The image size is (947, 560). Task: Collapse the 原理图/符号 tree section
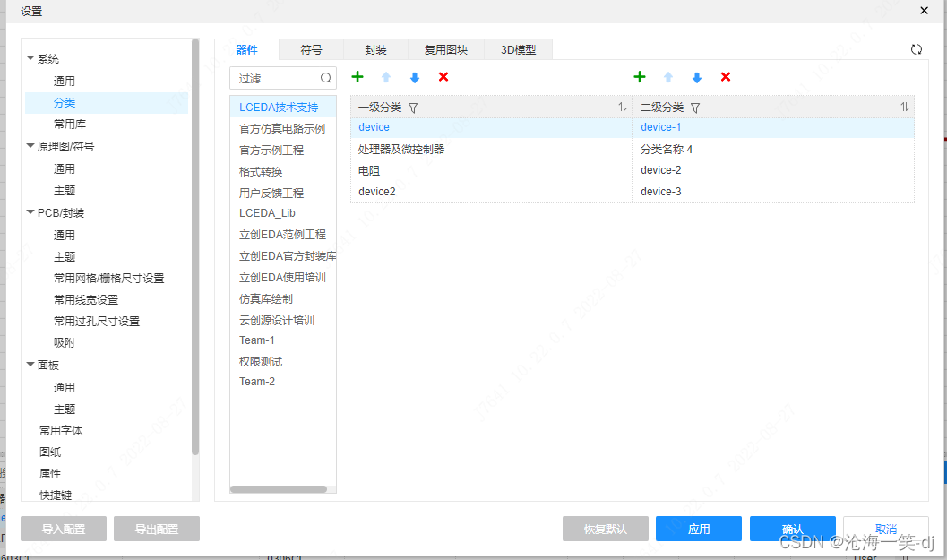pyautogui.click(x=30, y=146)
